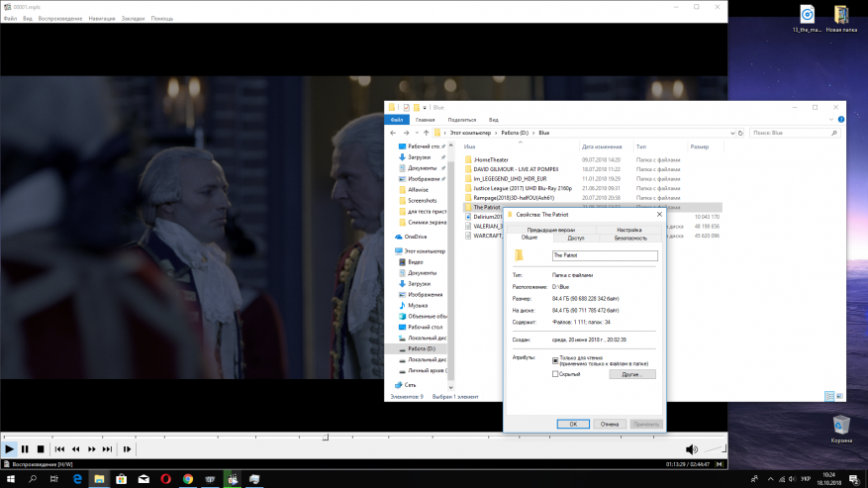Select Screenshots in the sidebar
This screenshot has height=488, width=868.
pos(422,201)
